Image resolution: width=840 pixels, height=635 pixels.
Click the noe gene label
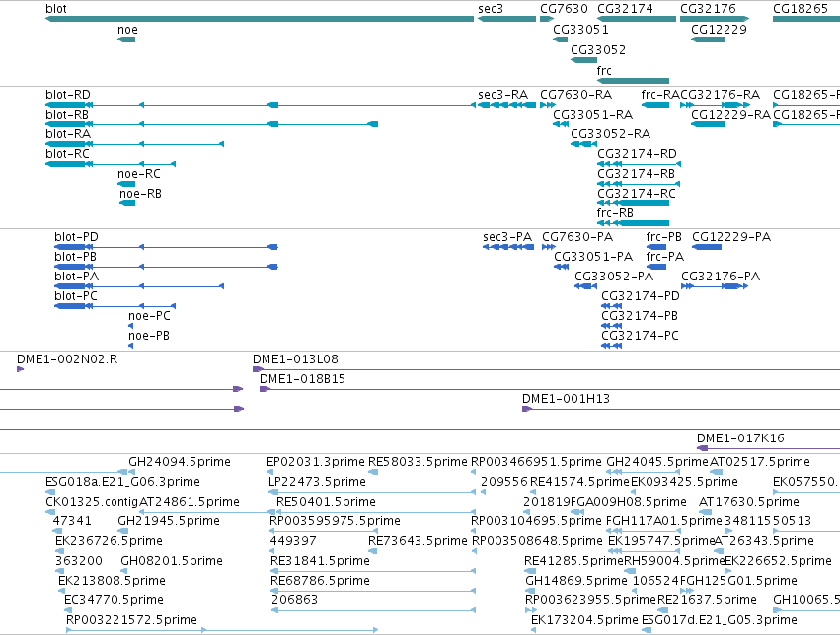[x=127, y=30]
